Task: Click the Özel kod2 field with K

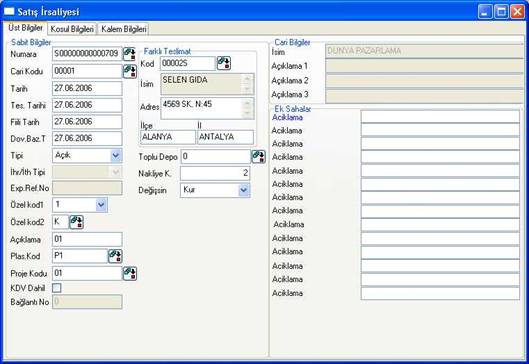Action: click(x=60, y=222)
